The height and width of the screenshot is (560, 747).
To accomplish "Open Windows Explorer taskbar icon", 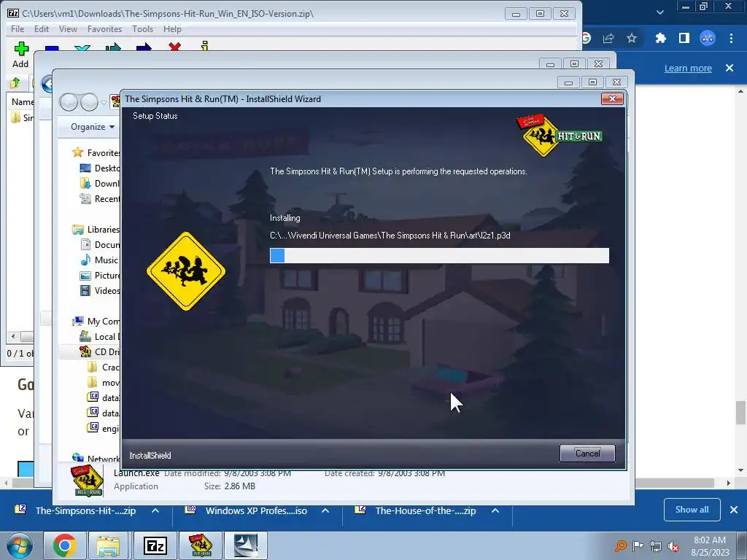I will point(108,545).
